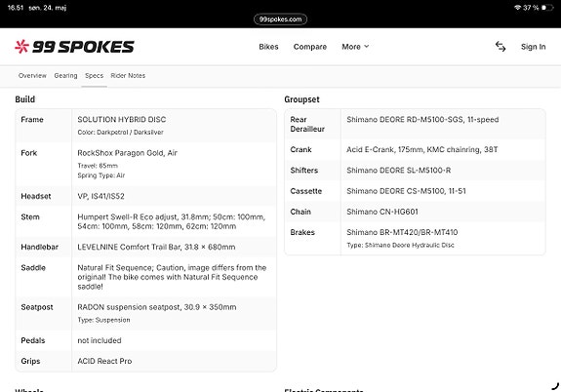
Task: Click the loading spinner at bottom right
Action: tap(555, 386)
